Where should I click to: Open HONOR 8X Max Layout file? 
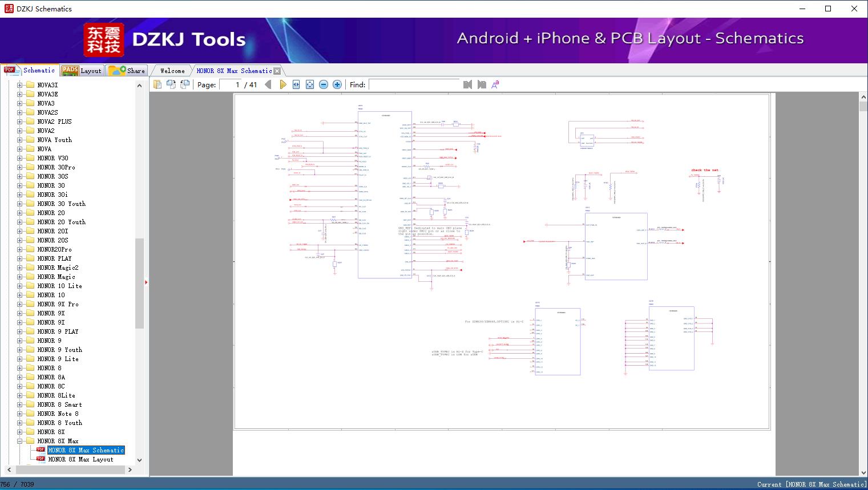point(80,459)
